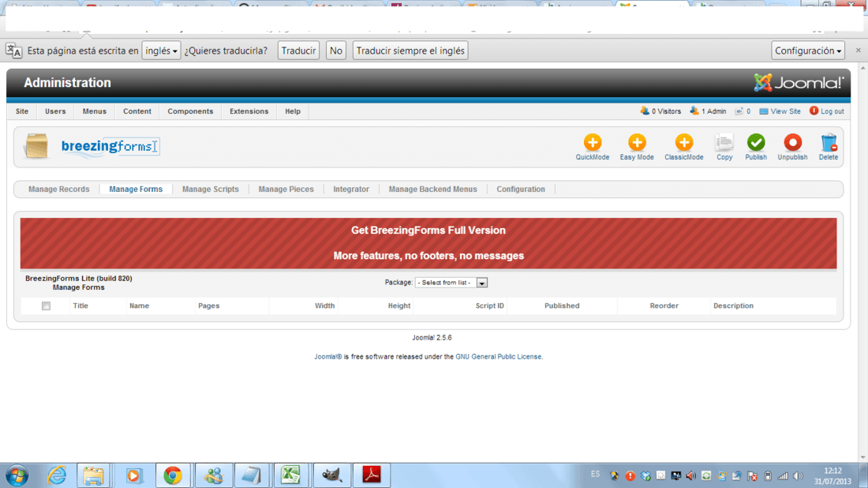Open the Windows Start menu

tap(17, 476)
